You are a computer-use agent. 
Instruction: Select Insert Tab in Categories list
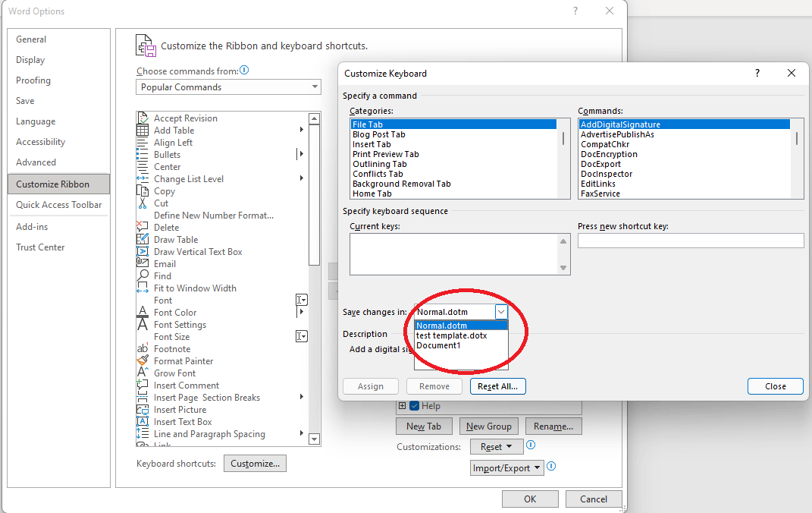[453, 144]
